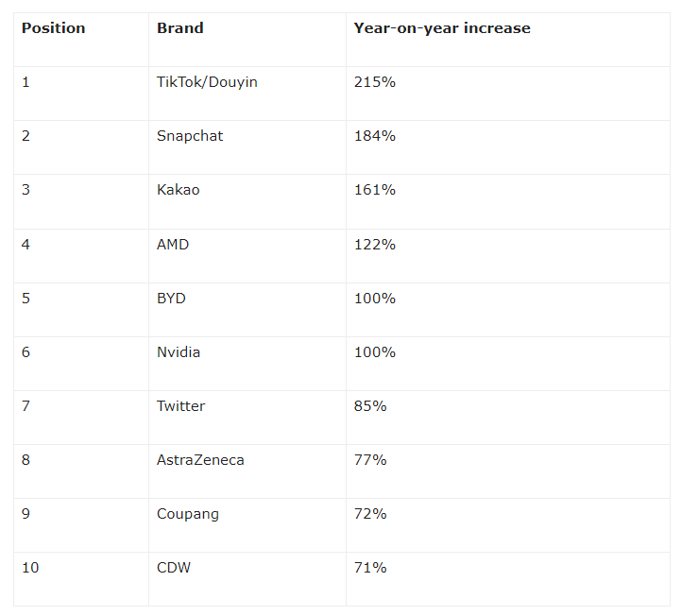This screenshot has width=698, height=616.
Task: Click the Position column header
Action: coord(54,28)
